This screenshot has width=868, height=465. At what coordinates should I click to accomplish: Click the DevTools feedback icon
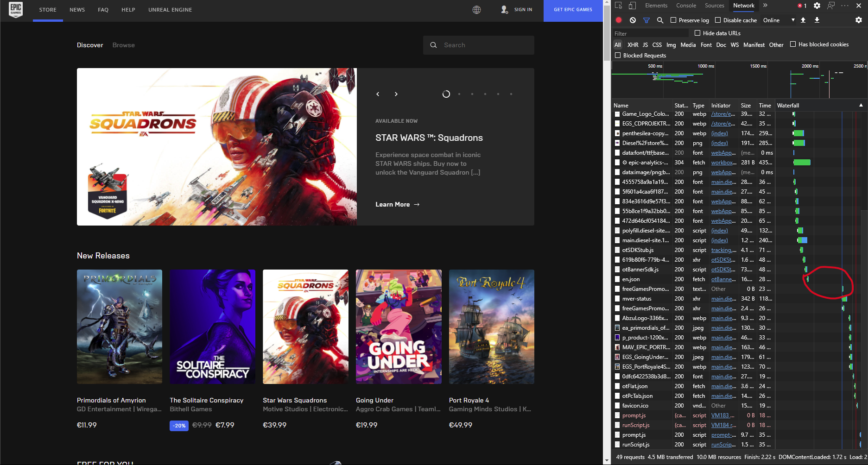pos(831,6)
